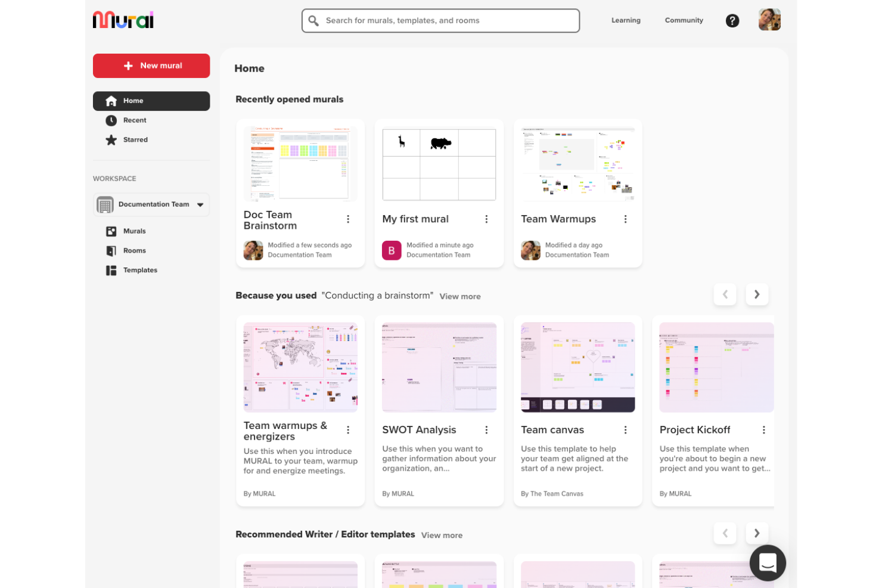The height and width of the screenshot is (588, 882).
Task: Click the owner avatar on Doc Team Brainstorm
Action: pyautogui.click(x=253, y=250)
